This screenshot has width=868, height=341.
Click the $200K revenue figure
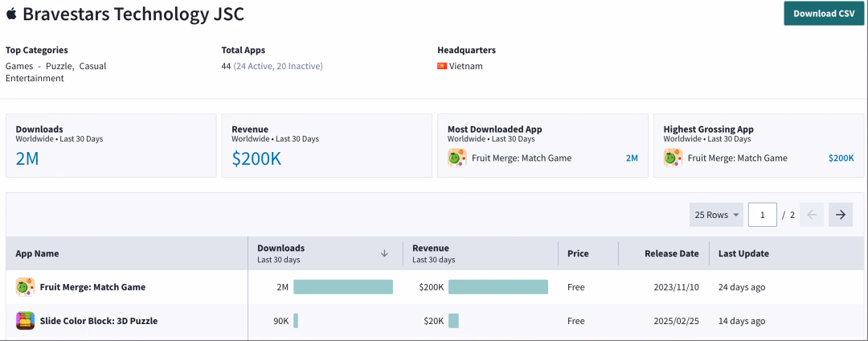click(x=256, y=159)
